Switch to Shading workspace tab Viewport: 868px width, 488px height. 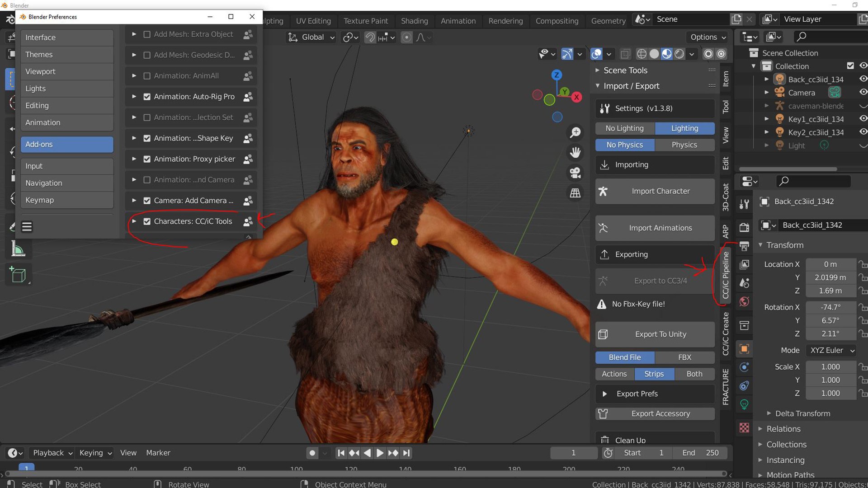[x=414, y=21]
